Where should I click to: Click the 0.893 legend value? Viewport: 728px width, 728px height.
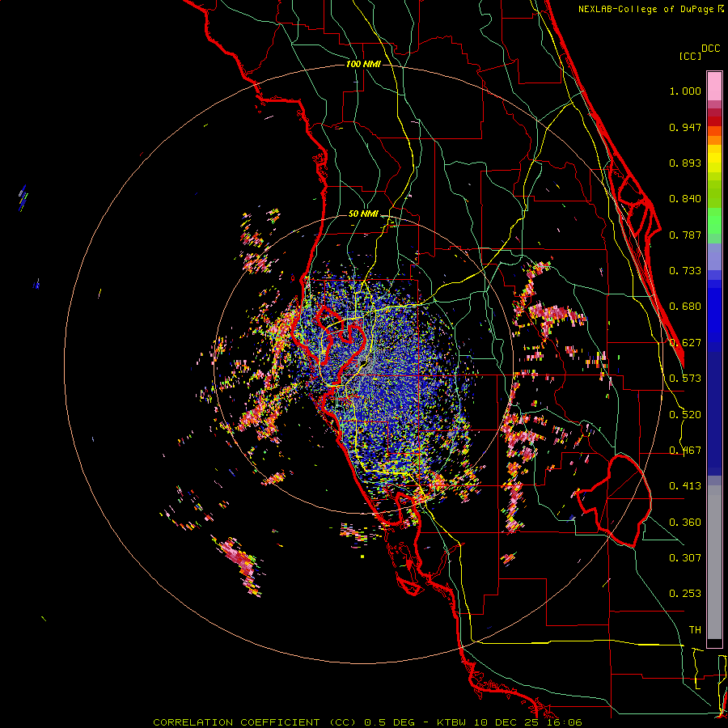[x=685, y=163]
